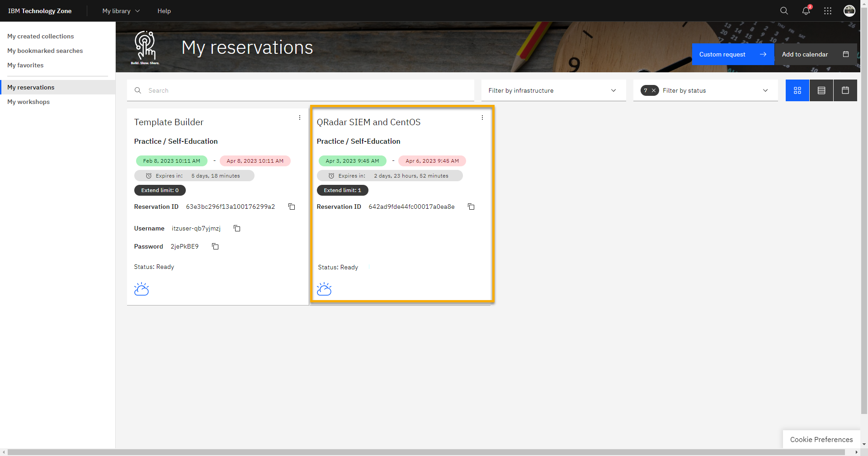
Task: Click Extend limit: 0 badge
Action: pyautogui.click(x=160, y=190)
